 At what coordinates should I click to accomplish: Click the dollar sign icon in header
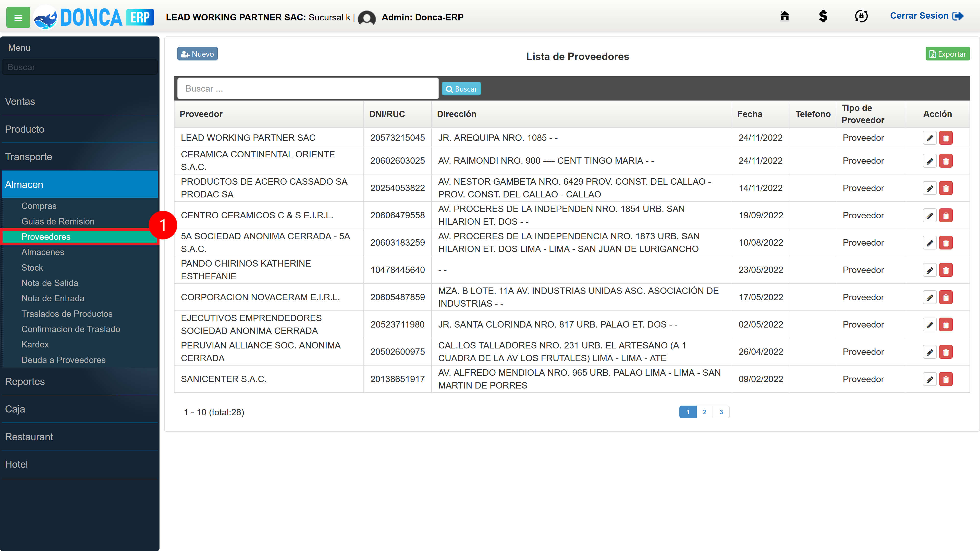click(x=823, y=16)
